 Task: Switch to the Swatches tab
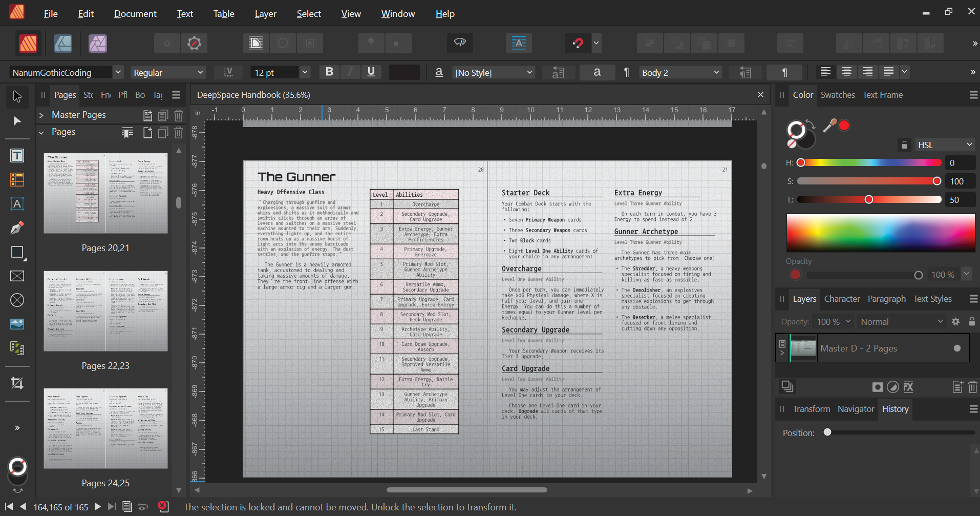838,95
